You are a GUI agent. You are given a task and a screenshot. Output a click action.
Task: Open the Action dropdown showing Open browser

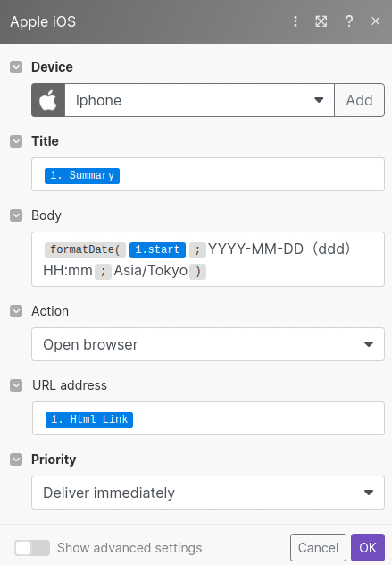pyautogui.click(x=208, y=344)
